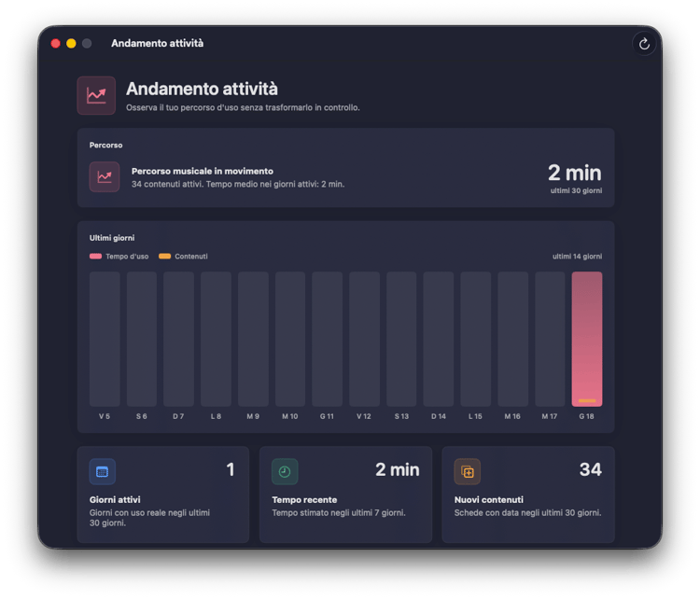Click the refresh button in the title bar

644,44
